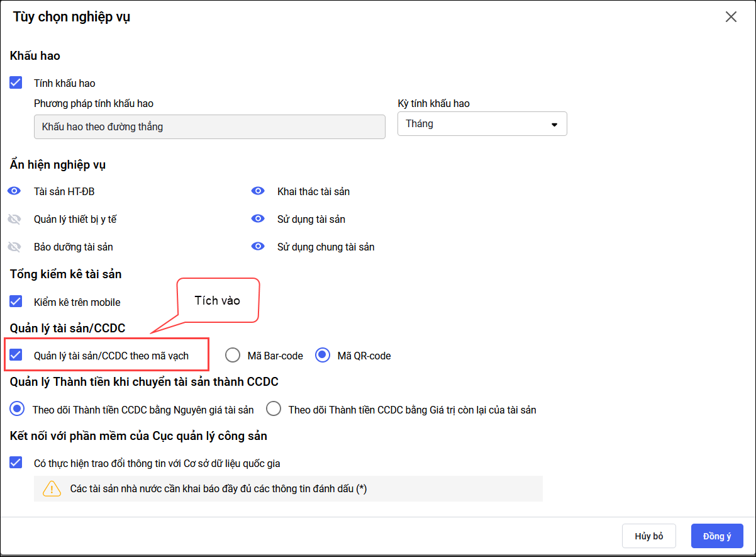This screenshot has width=756, height=557.
Task: Click the Phương pháp tính khấu hao field
Action: [x=209, y=127]
